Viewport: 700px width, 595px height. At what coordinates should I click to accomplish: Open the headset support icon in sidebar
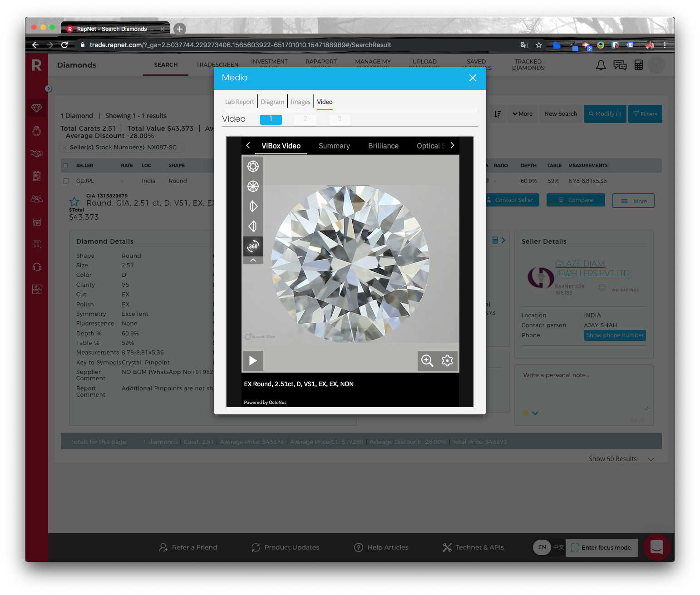[37, 267]
